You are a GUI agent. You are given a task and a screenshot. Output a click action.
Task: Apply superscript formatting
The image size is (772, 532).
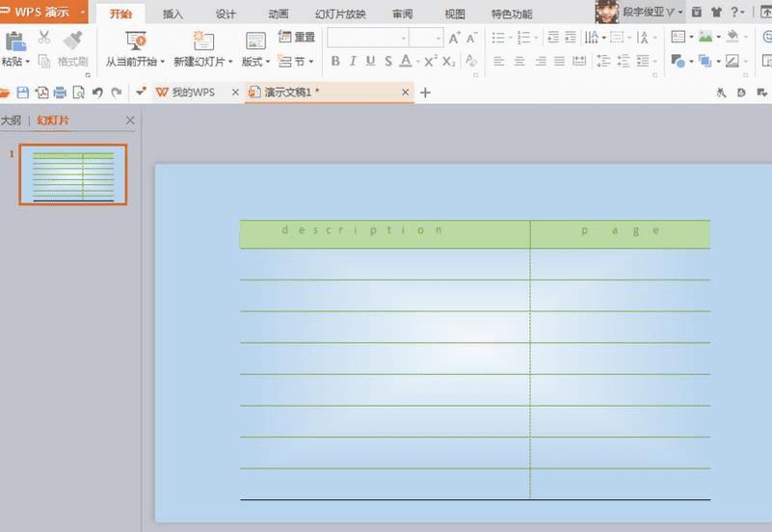[430, 61]
